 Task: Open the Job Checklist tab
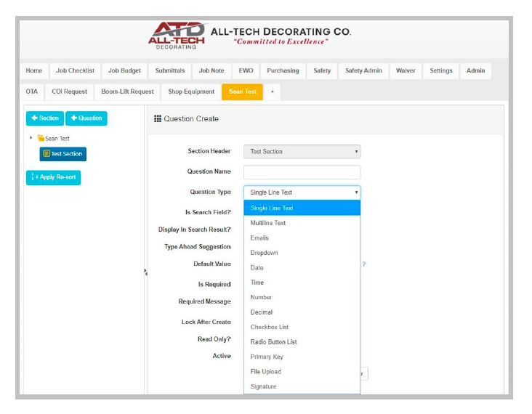click(x=75, y=71)
